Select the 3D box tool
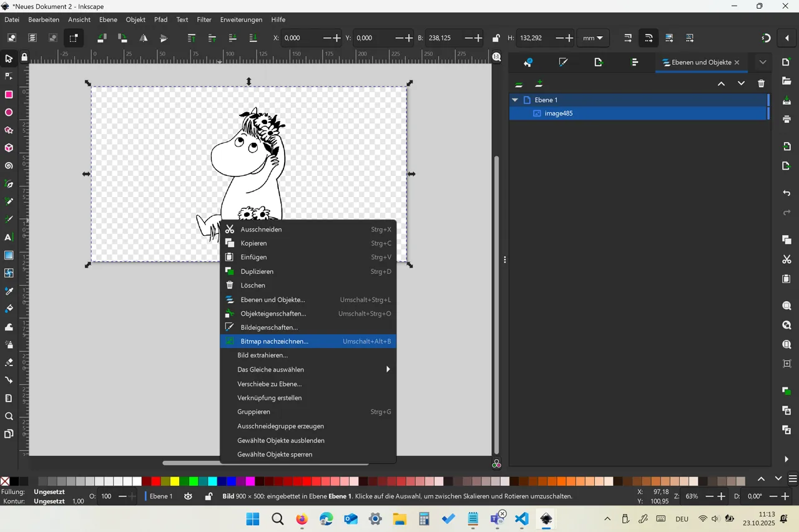Image resolution: width=799 pixels, height=532 pixels. (x=9, y=148)
